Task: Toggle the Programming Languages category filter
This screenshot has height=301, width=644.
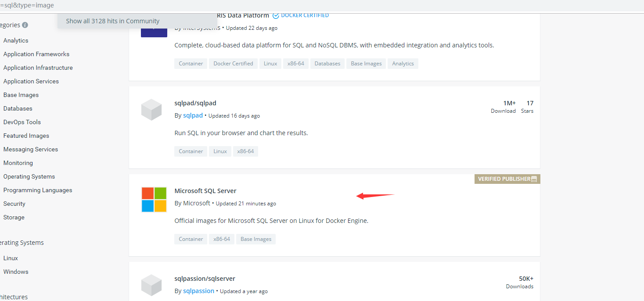Action: [38, 190]
